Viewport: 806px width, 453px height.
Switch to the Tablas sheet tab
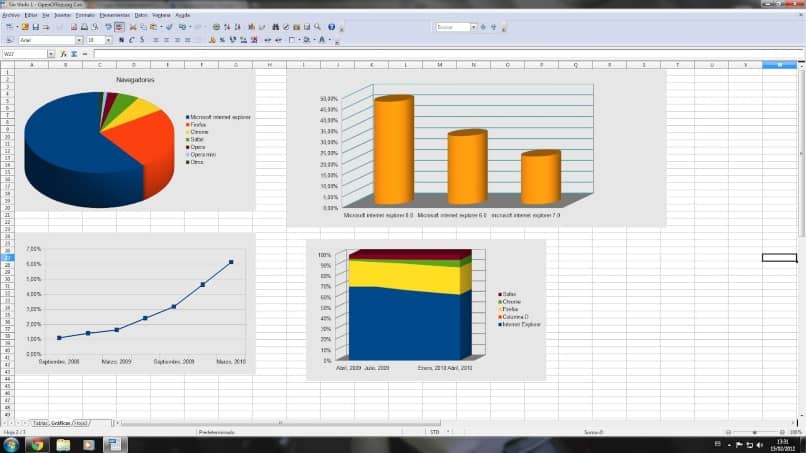pyautogui.click(x=40, y=423)
